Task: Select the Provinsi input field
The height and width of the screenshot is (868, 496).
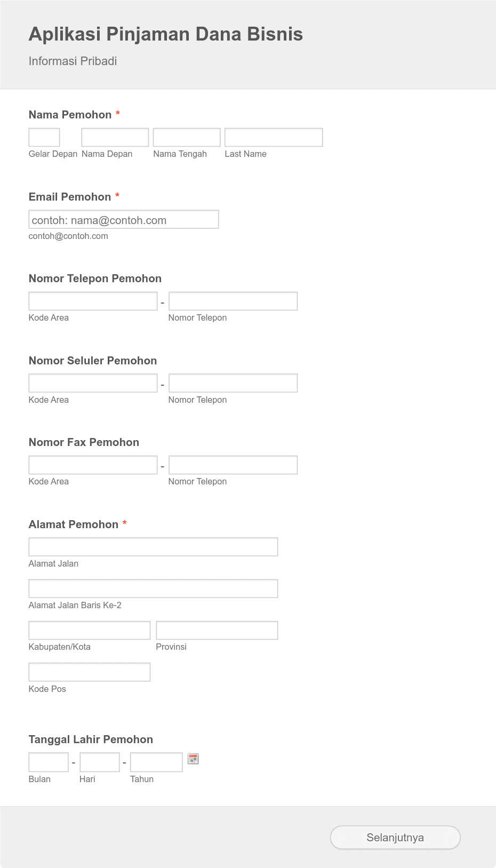Action: pyautogui.click(x=217, y=630)
